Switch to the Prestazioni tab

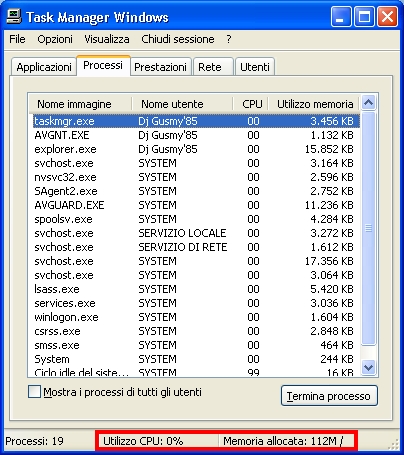click(x=160, y=67)
